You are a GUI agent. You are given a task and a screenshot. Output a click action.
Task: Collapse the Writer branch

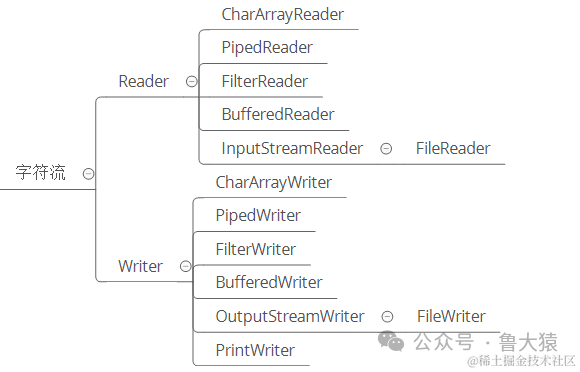(x=186, y=266)
